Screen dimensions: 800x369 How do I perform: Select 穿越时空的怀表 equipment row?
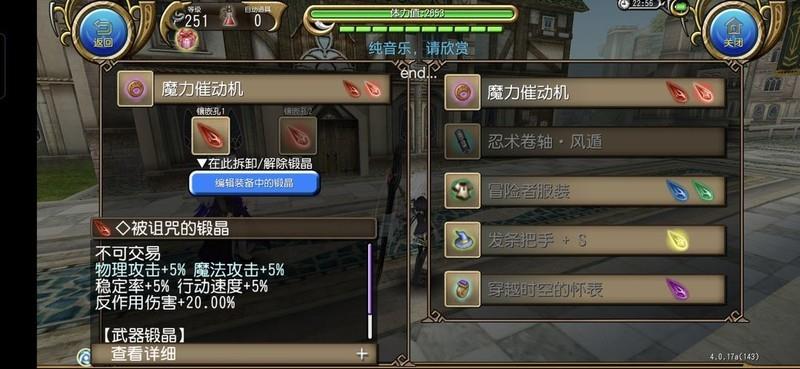click(585, 289)
